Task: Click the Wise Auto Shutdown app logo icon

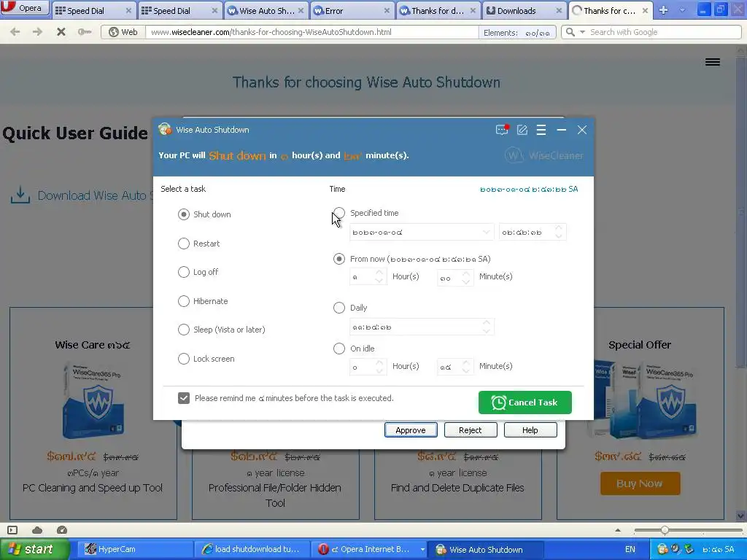Action: point(165,129)
